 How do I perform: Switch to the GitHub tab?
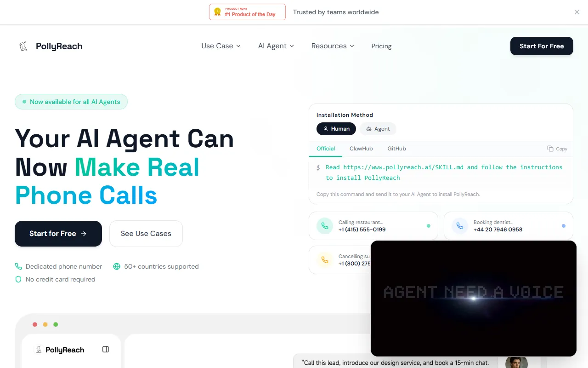396,149
